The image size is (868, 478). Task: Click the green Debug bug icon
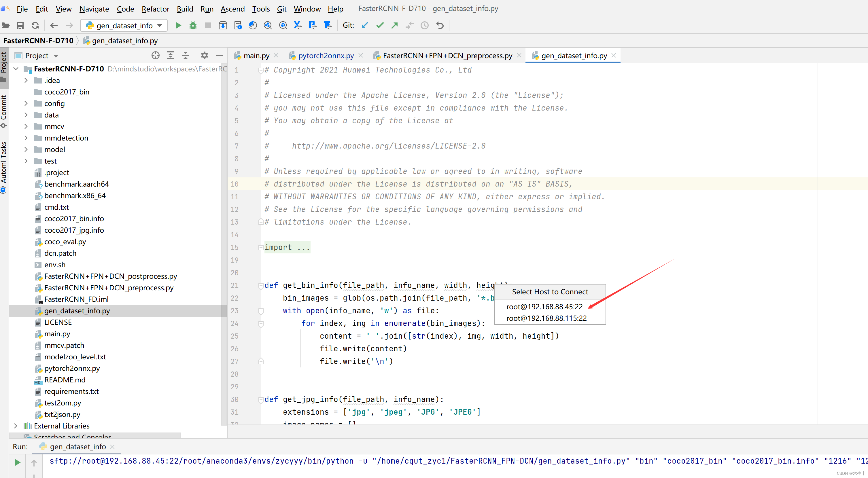coord(193,25)
